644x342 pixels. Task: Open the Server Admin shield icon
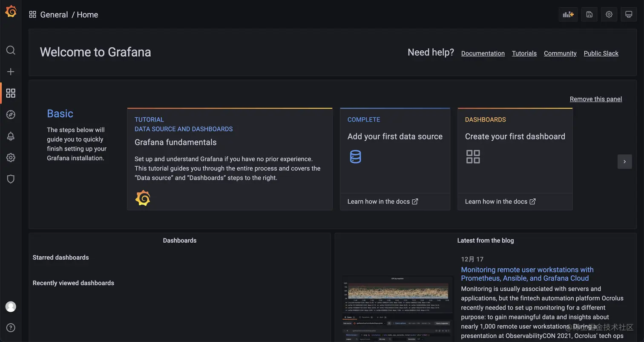[x=11, y=179]
